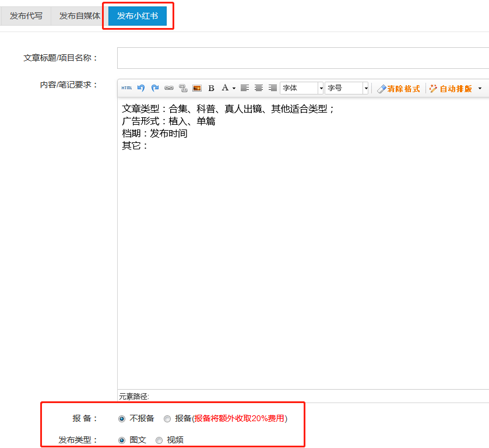Open the font color dropdown arrow
The image size is (489, 448).
pos(234,88)
